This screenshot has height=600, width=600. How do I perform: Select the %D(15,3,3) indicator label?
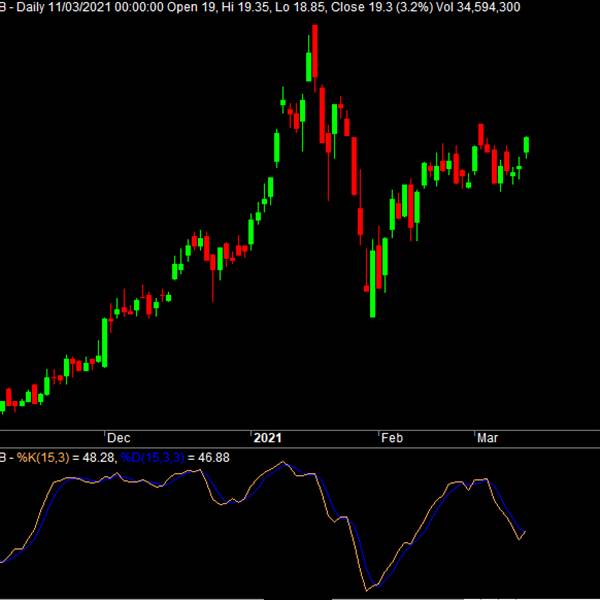pos(153,457)
